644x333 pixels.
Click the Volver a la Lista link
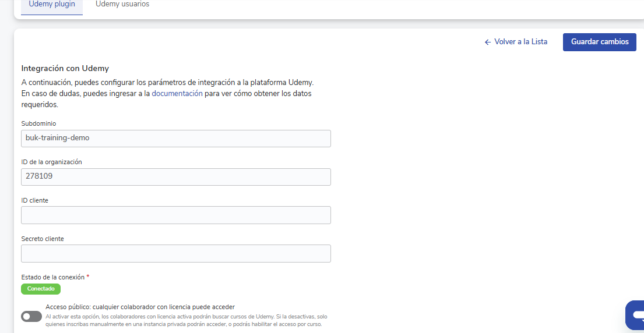[520, 42]
